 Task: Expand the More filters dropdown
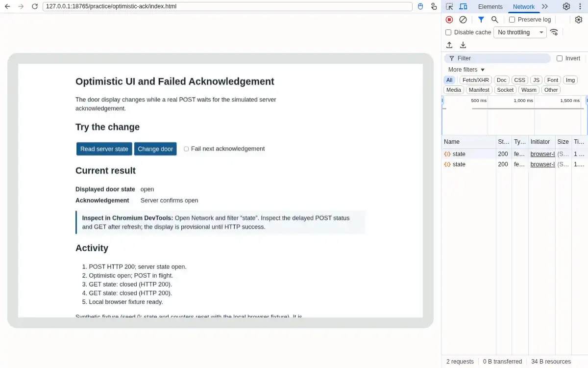[x=466, y=70]
